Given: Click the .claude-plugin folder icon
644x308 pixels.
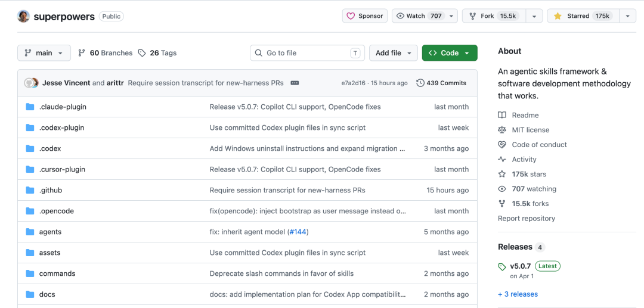Looking at the screenshot, I should [x=30, y=107].
